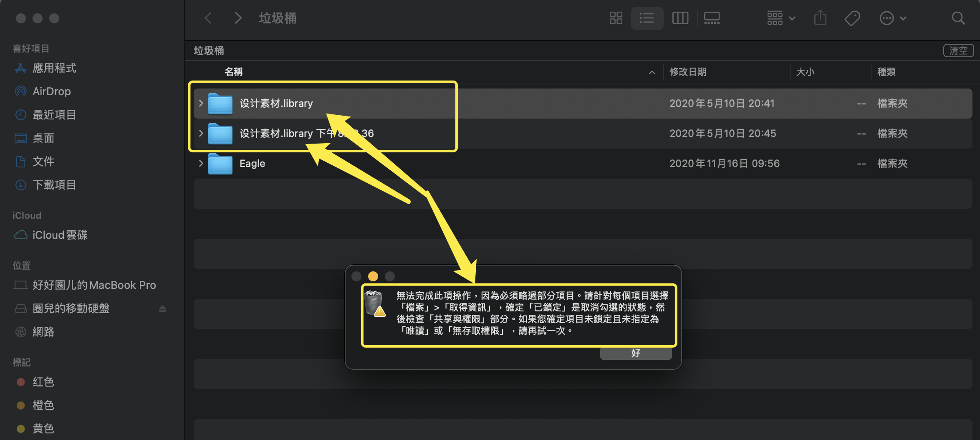Eject 圈兒的移動硬盤 with the eject icon
980x440 pixels.
click(x=163, y=309)
